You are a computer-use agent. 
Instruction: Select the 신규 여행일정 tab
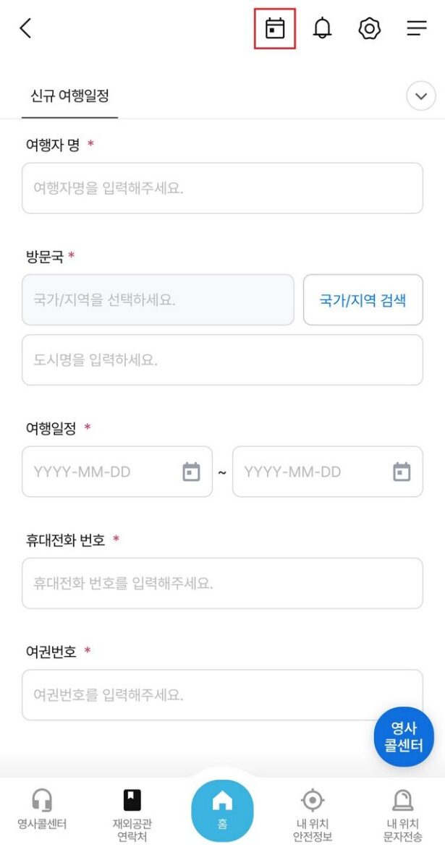click(x=69, y=95)
